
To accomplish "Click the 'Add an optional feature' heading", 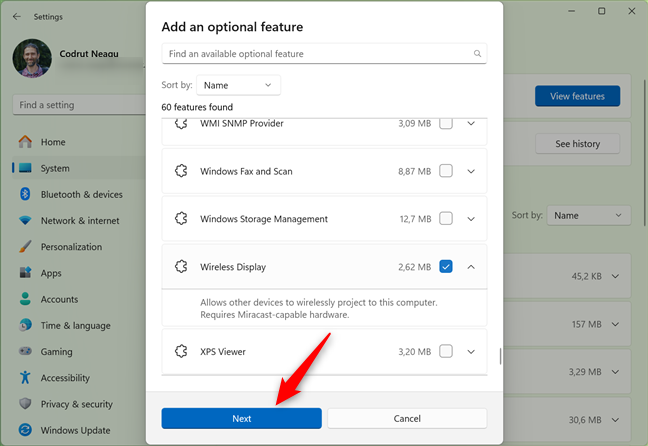I will tap(232, 26).
